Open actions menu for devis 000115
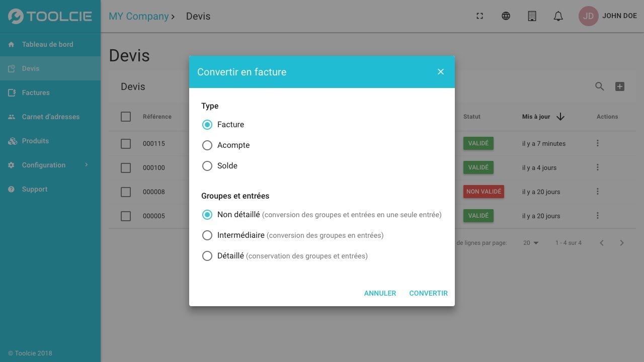Viewport: 644px width, 362px height. (597, 143)
